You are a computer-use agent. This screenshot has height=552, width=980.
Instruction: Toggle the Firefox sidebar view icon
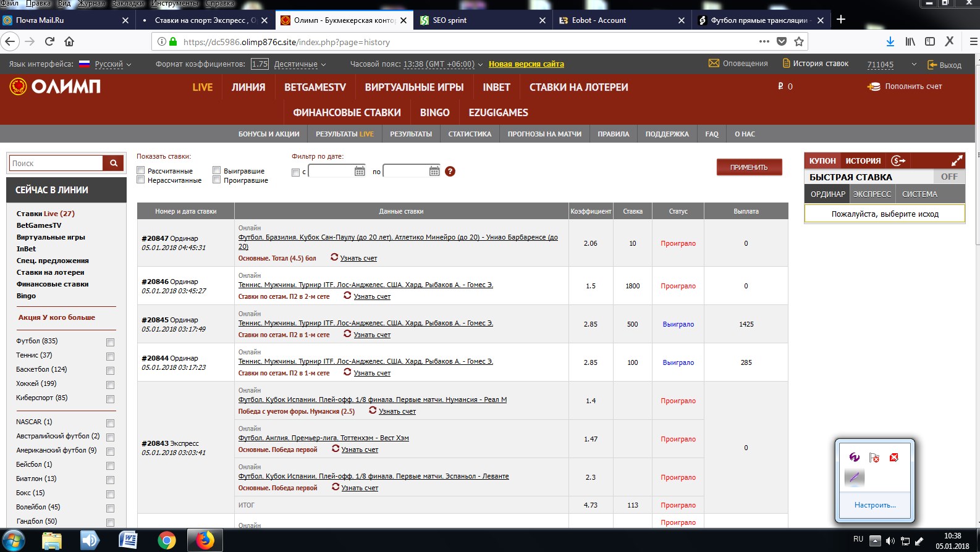tap(930, 41)
